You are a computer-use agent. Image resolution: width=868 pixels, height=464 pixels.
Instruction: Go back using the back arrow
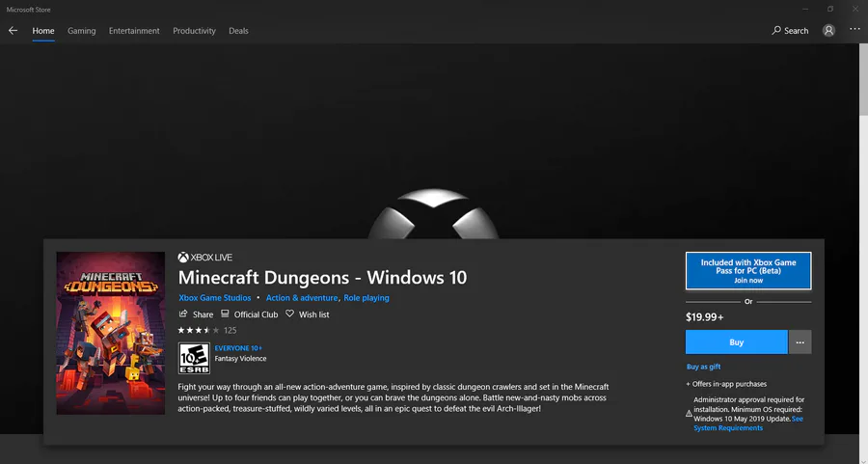13,31
